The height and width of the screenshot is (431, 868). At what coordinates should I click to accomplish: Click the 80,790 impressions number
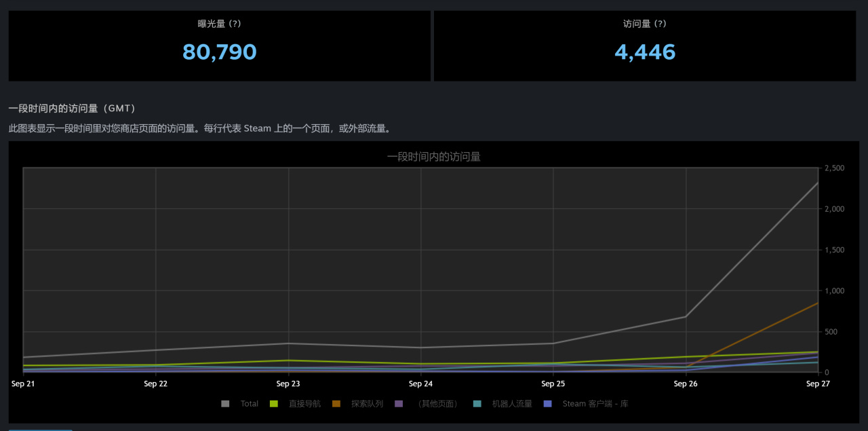219,52
